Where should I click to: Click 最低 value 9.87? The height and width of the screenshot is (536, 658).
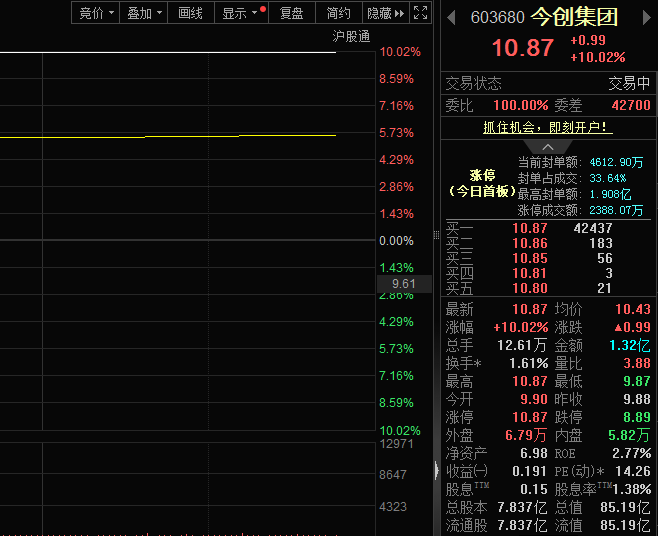pos(637,381)
